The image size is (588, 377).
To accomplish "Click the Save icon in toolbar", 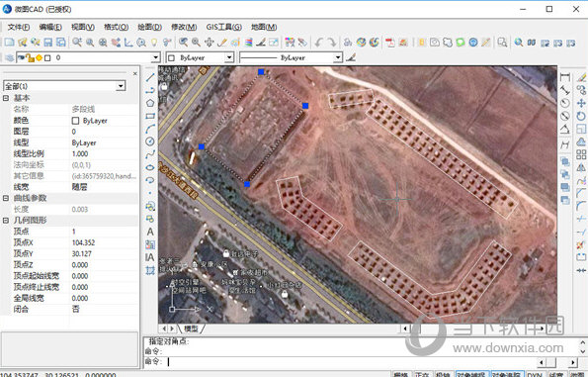I will (48, 43).
